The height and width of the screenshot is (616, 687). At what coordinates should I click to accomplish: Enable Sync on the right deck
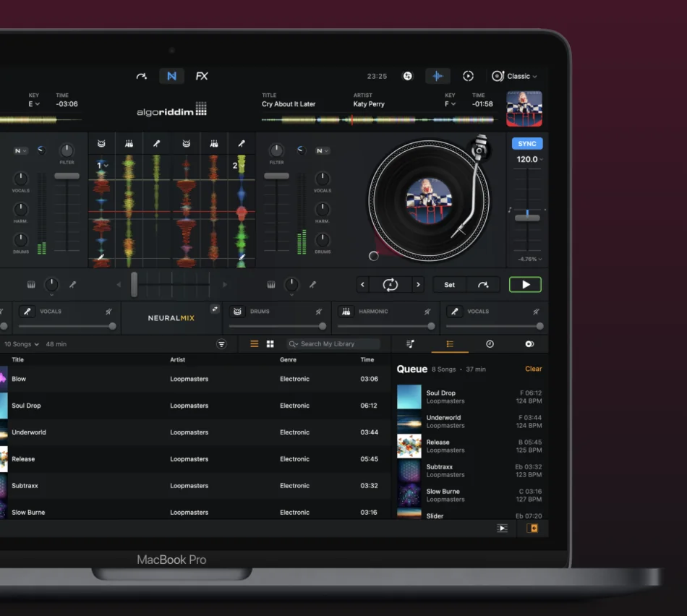[526, 143]
